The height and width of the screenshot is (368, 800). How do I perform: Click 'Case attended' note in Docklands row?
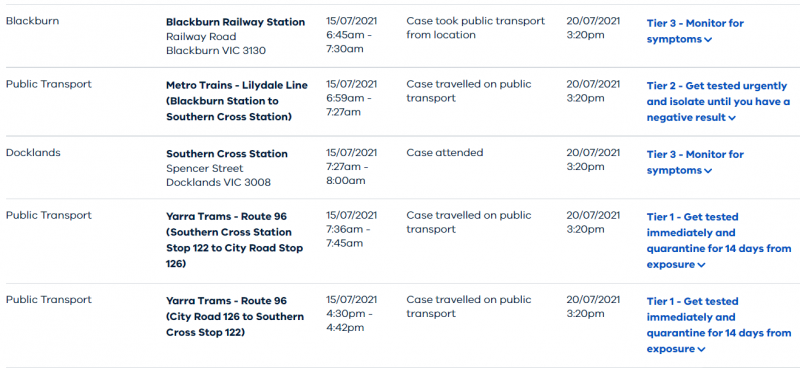pos(445,153)
